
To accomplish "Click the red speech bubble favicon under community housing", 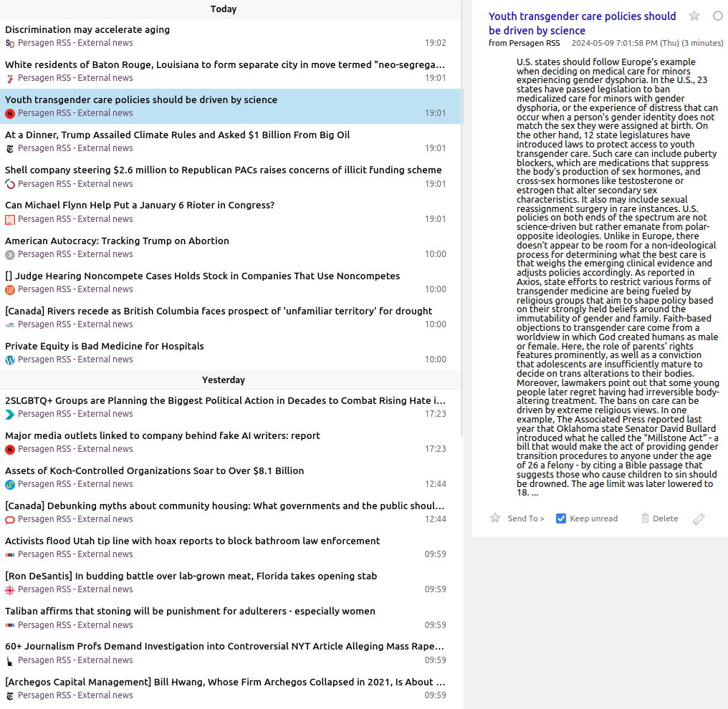I will [x=10, y=520].
